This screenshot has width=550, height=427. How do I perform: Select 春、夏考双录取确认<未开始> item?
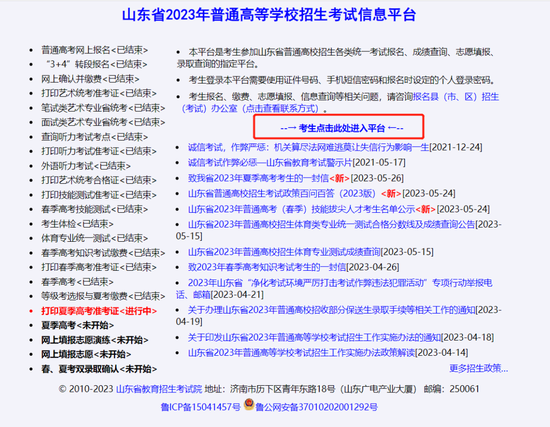[x=99, y=369]
